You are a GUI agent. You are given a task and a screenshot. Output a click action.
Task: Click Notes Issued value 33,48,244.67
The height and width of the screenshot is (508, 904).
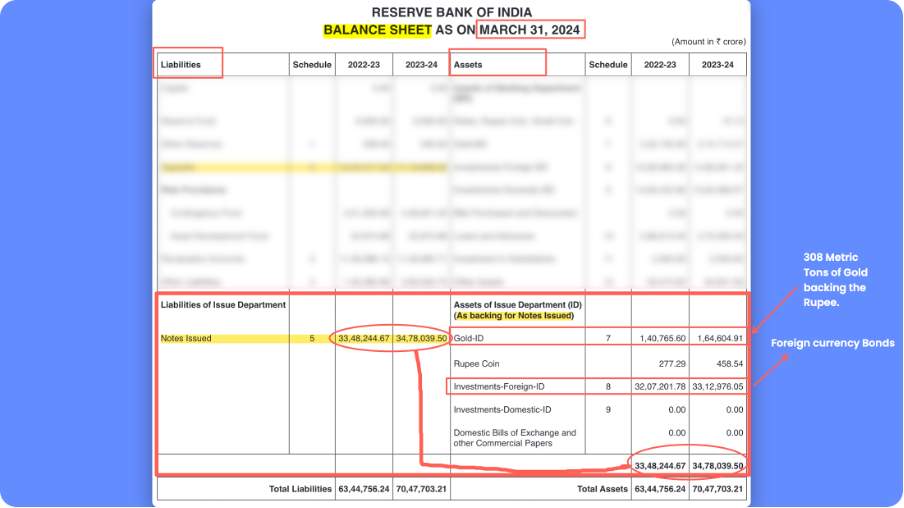(x=364, y=338)
